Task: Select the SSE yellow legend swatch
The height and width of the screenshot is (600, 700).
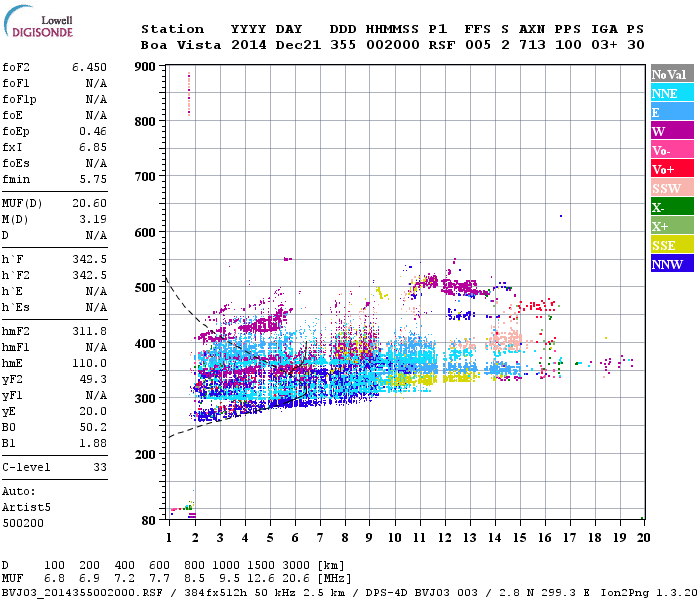Action: pyautogui.click(x=672, y=245)
